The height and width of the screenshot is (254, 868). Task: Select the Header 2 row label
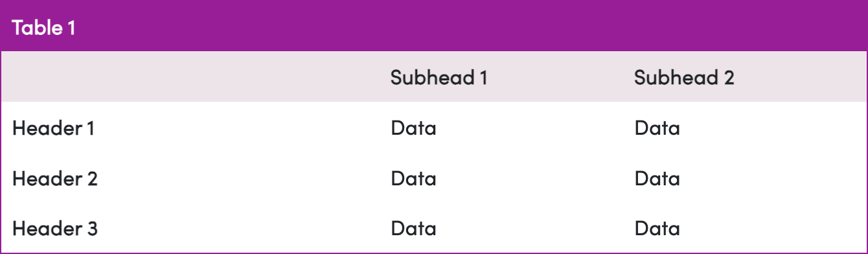point(54,178)
